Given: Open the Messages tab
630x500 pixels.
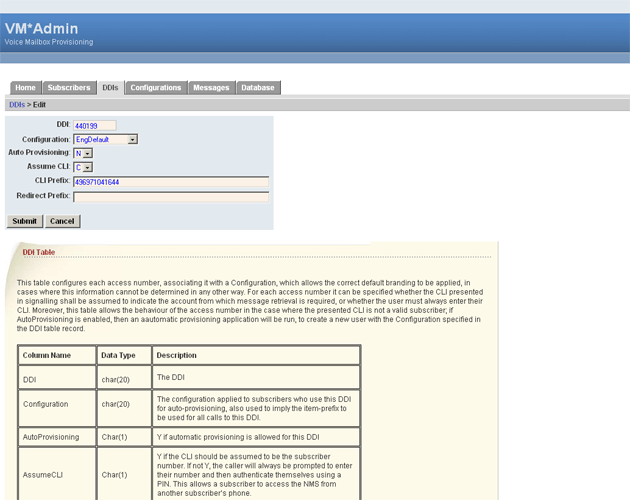Looking at the screenshot, I should click(x=211, y=88).
